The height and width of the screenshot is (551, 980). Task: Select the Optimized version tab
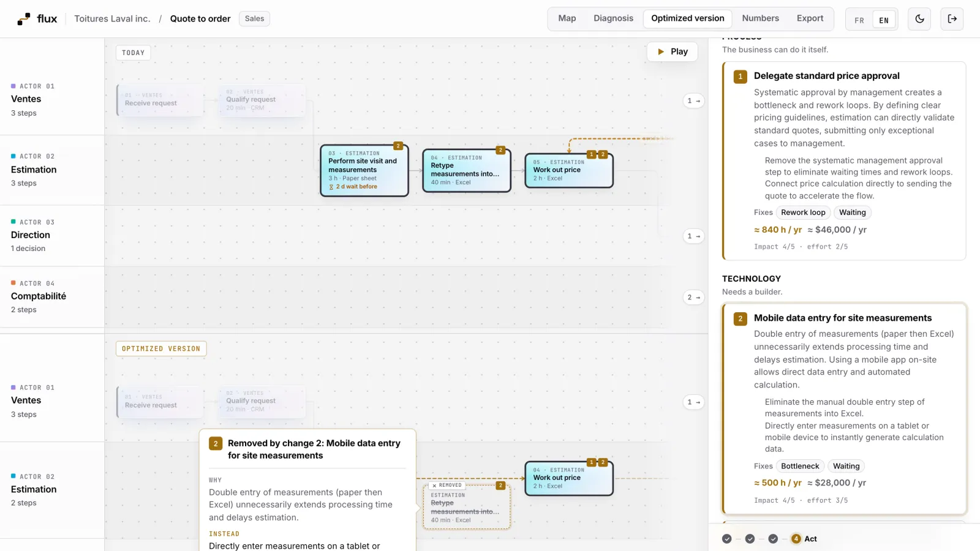coord(687,18)
